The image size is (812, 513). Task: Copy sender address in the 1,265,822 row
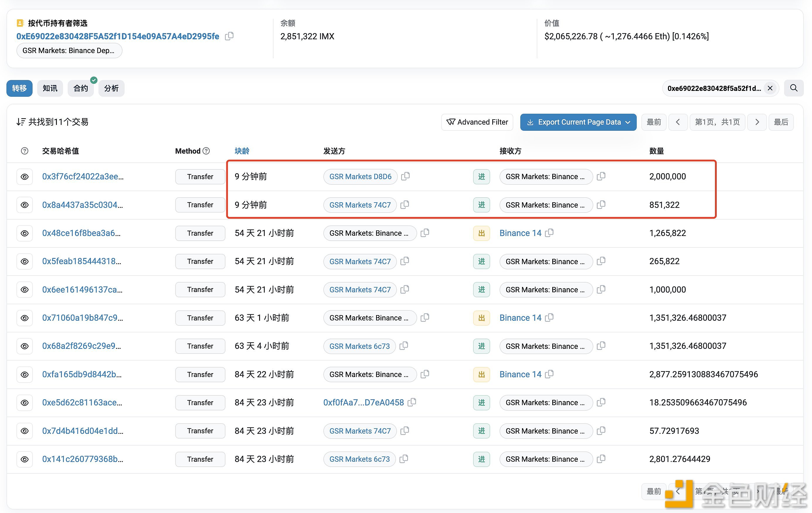point(425,233)
